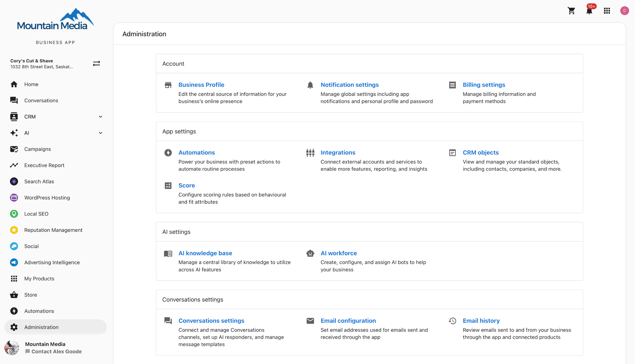Expand the CRM sidebar menu chevron
This screenshot has height=364, width=635.
tap(100, 117)
